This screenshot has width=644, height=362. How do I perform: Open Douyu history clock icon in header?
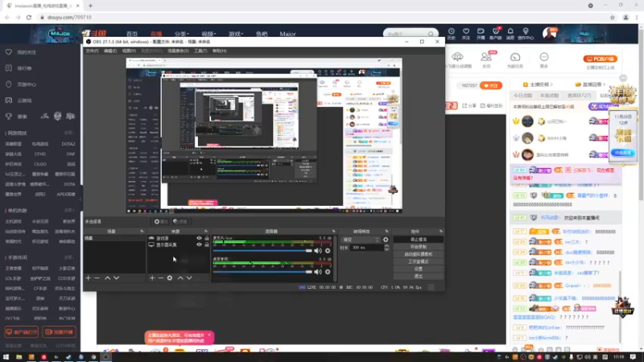pyautogui.click(x=452, y=34)
